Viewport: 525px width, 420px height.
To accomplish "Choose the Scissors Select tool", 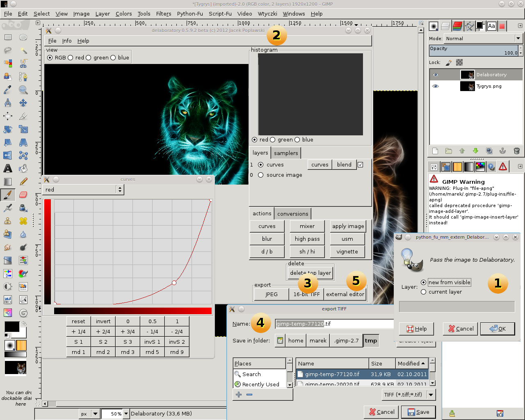I will tap(23, 64).
